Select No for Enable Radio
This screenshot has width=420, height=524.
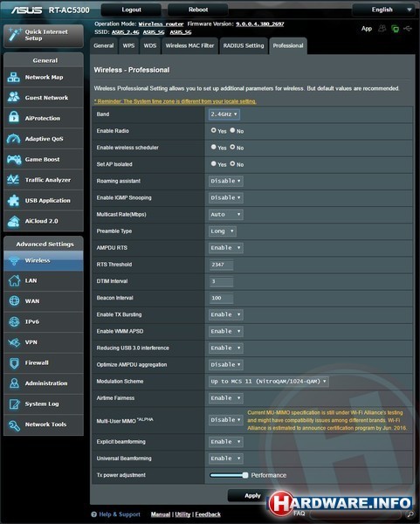[232, 130]
